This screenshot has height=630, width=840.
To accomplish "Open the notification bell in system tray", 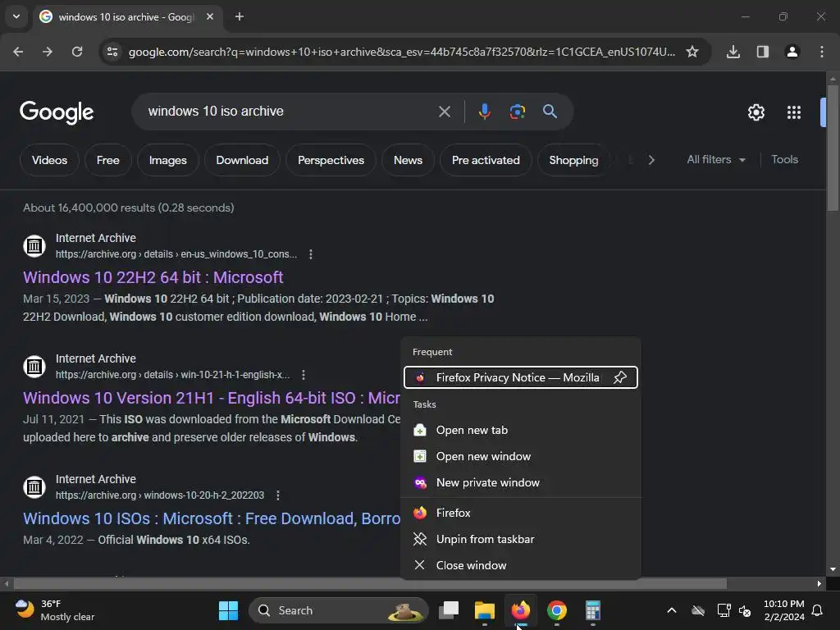I will coord(817,610).
